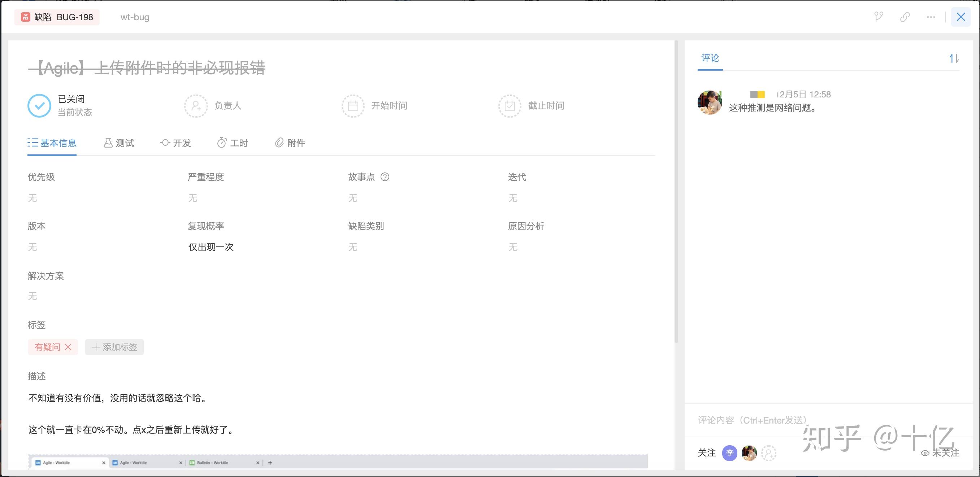Assign owner via 负责人 icon
980x477 pixels.
(196, 106)
